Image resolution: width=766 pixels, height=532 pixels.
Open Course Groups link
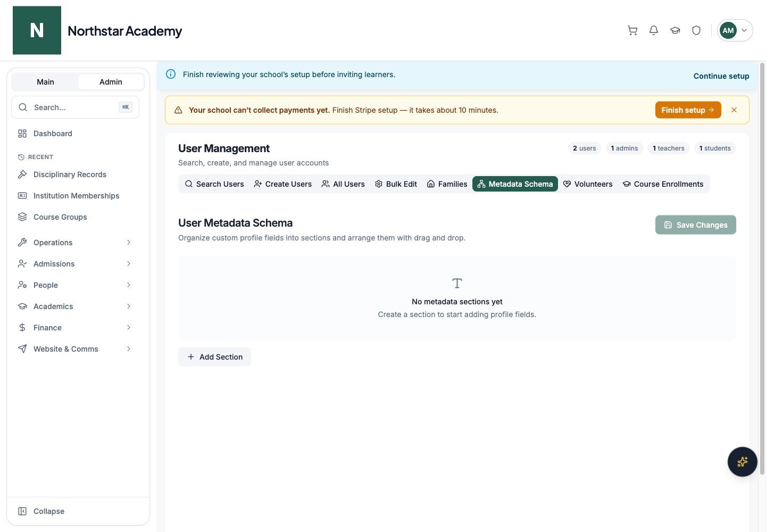pos(75,217)
